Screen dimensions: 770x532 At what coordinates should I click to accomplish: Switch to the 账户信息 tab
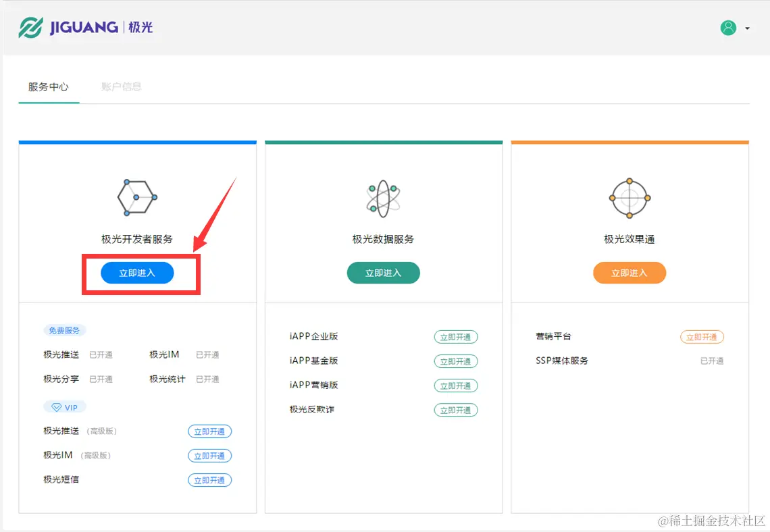tap(122, 87)
